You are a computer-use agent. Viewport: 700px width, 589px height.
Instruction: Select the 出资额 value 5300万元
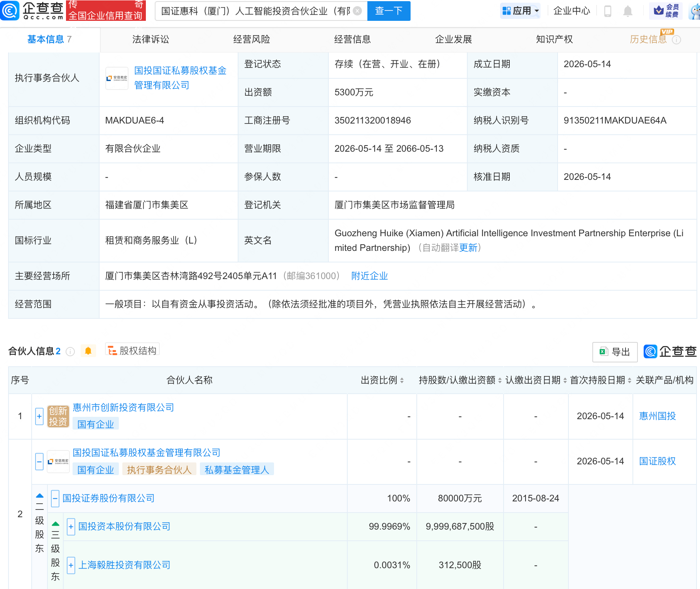(354, 92)
